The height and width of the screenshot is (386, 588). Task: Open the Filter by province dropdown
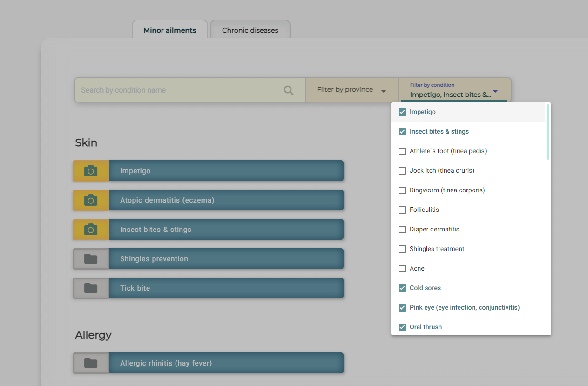(x=351, y=89)
